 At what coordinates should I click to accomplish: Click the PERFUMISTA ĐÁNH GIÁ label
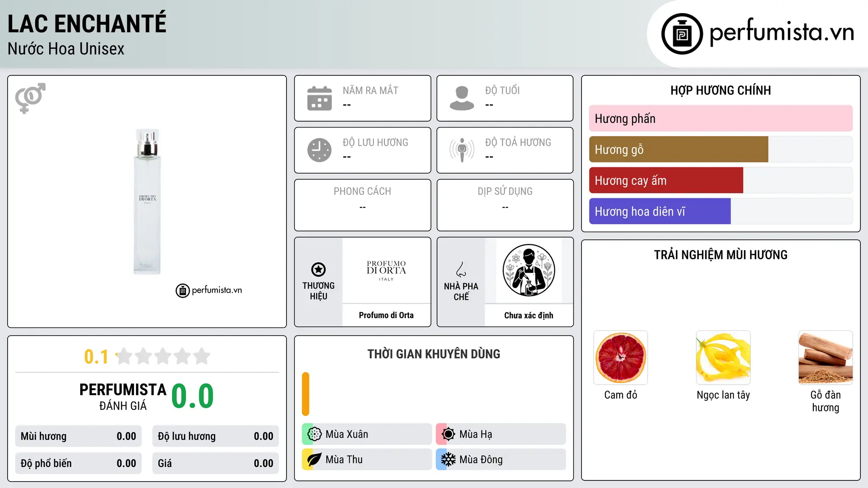click(123, 396)
